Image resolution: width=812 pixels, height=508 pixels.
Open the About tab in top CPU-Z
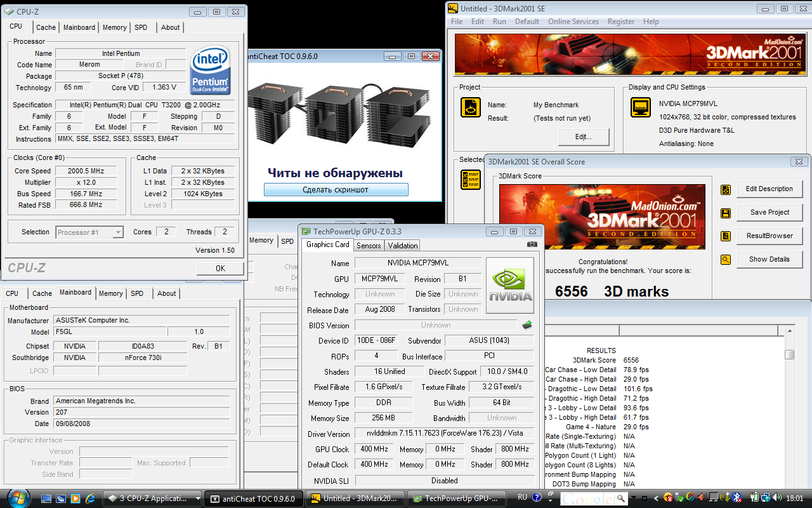(170, 27)
